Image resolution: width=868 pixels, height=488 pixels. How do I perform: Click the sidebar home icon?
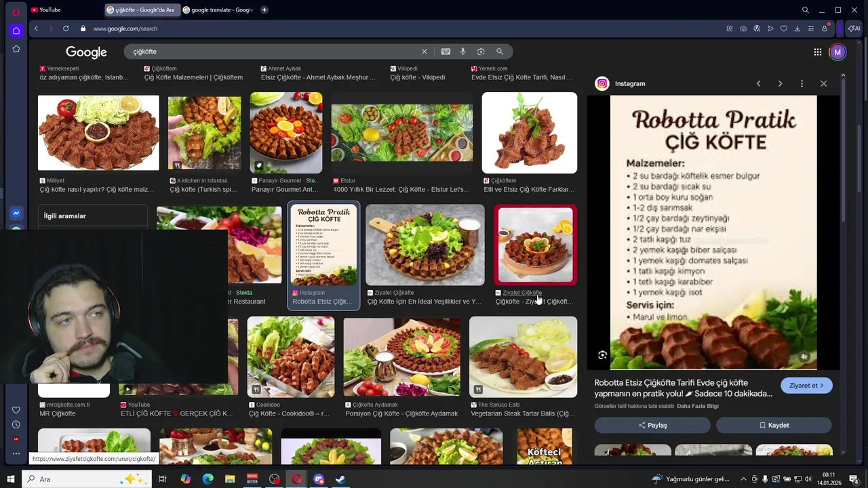(16, 30)
